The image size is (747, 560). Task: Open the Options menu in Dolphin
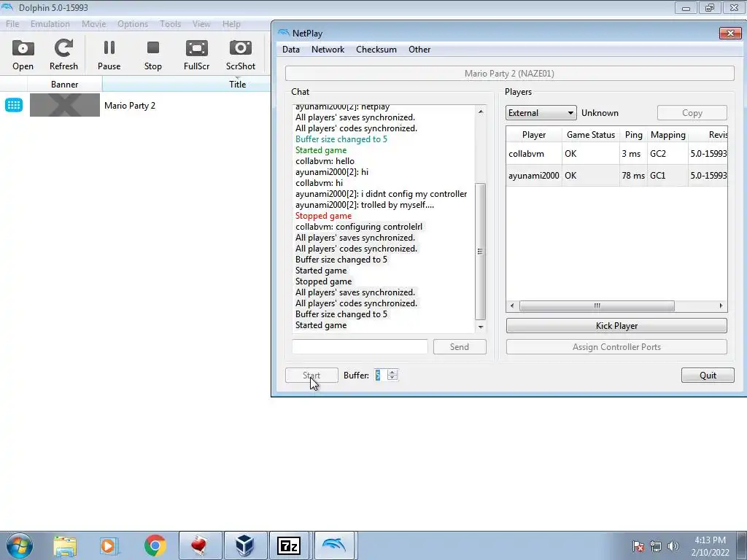point(133,24)
